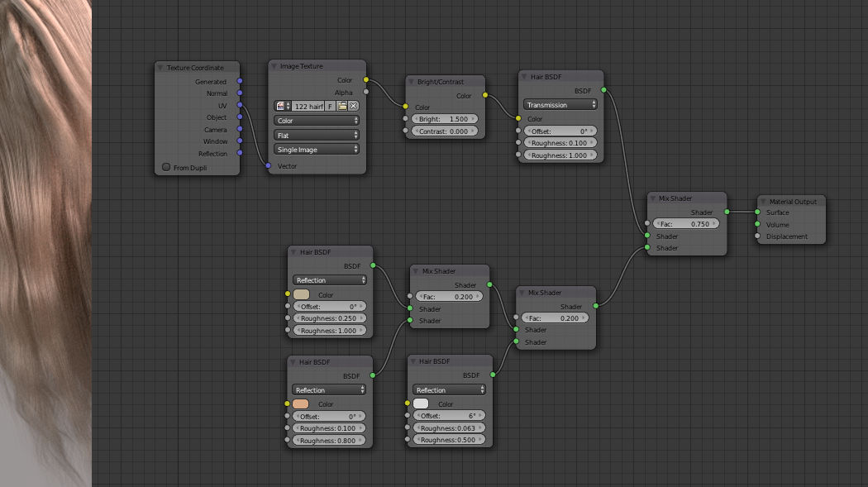Screen dimensions: 868x487
Task: Click the Surface input socket on Material Output
Action: click(x=757, y=212)
